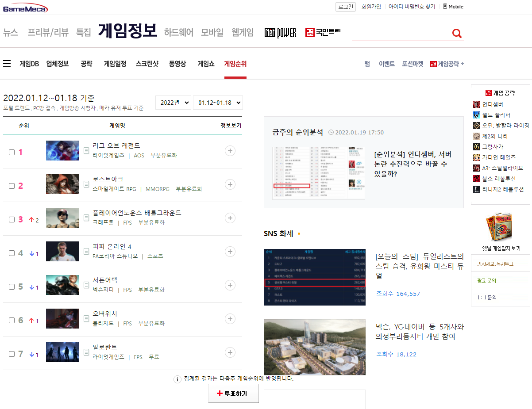Screen dimensions: 532x409
Task: Open the 국민트리 logo link
Action: [323, 32]
